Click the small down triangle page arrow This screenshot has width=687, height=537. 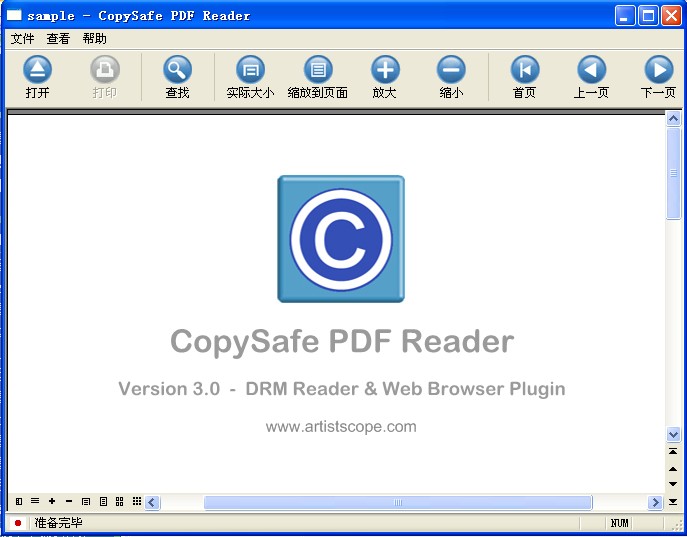[x=673, y=484]
